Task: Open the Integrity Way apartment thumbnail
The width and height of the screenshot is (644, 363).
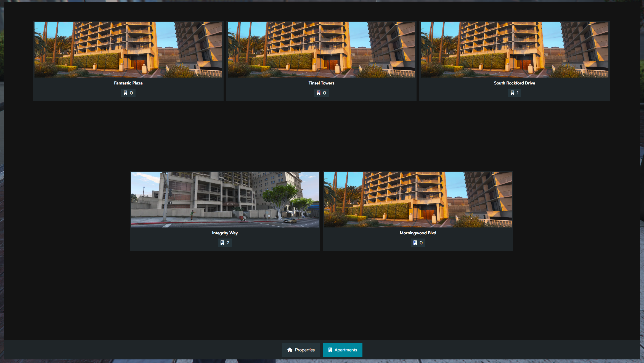Action: coord(225,200)
